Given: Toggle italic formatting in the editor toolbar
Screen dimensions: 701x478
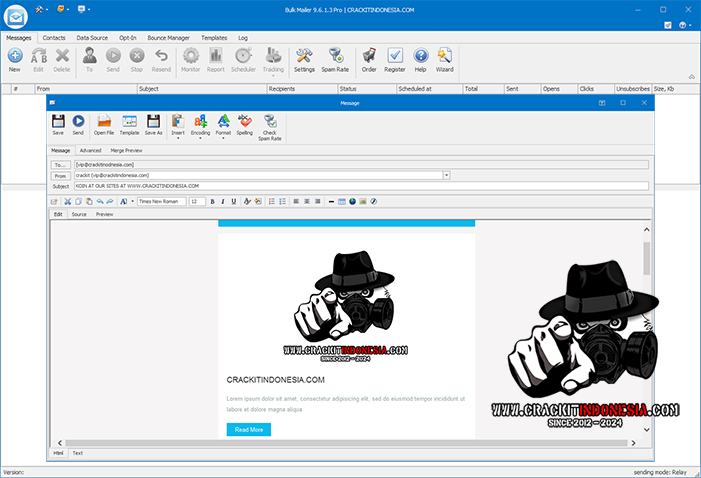Looking at the screenshot, I should tap(223, 201).
